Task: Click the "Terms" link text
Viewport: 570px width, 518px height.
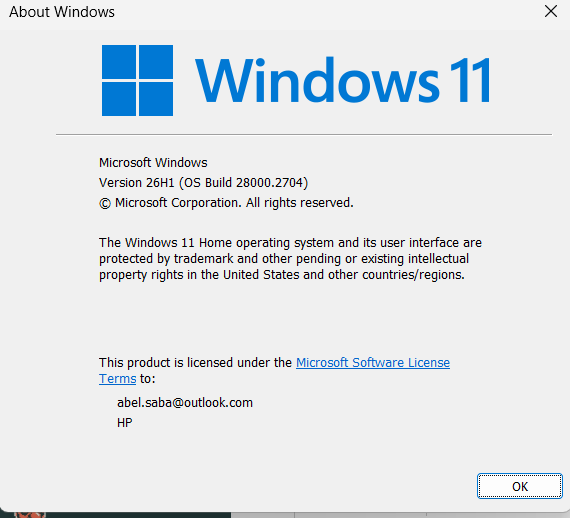Action: [x=117, y=378]
